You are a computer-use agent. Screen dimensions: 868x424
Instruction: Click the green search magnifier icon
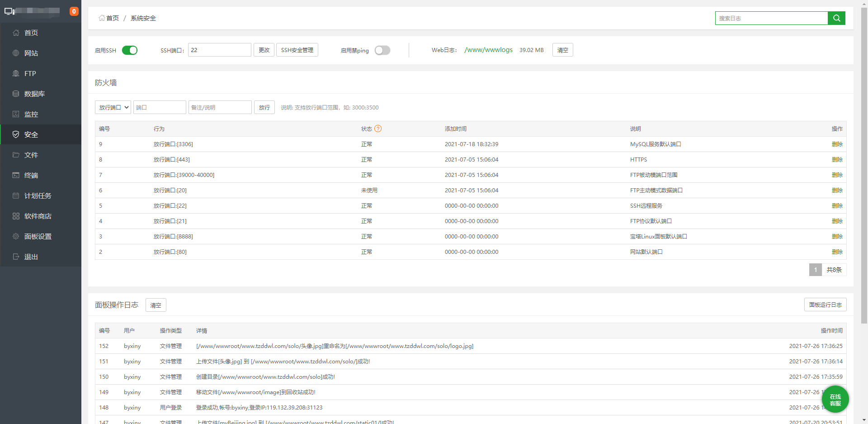[836, 18]
